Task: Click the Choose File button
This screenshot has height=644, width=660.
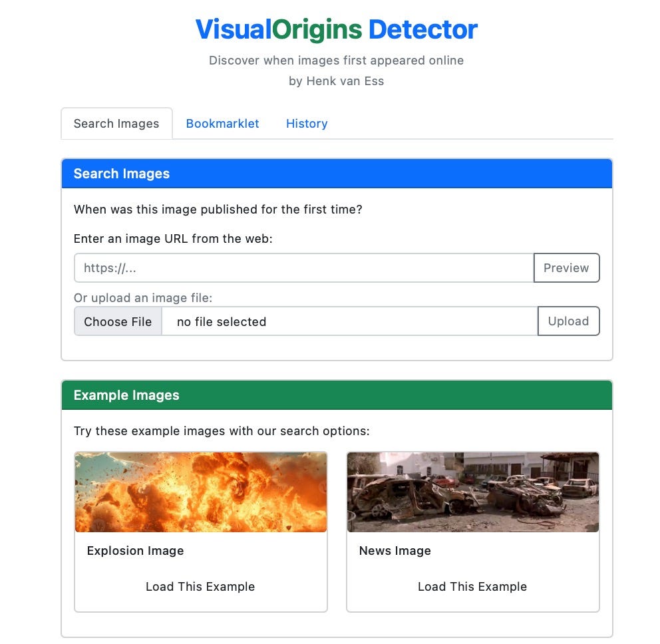Action: [118, 321]
